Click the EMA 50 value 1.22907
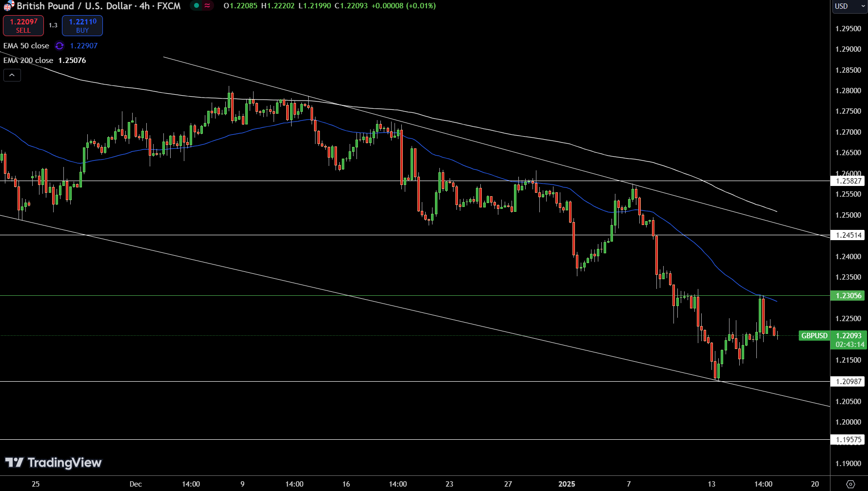This screenshot has width=868, height=491. [x=84, y=46]
